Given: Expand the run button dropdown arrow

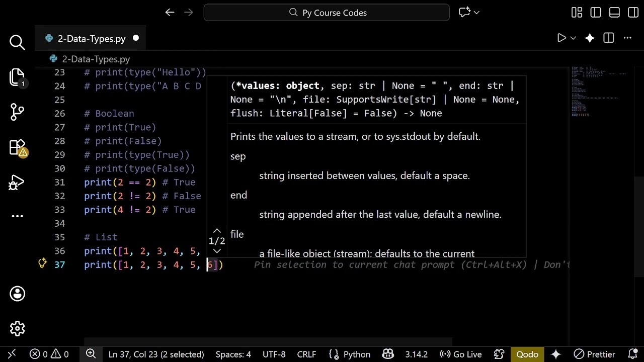Looking at the screenshot, I should [573, 38].
